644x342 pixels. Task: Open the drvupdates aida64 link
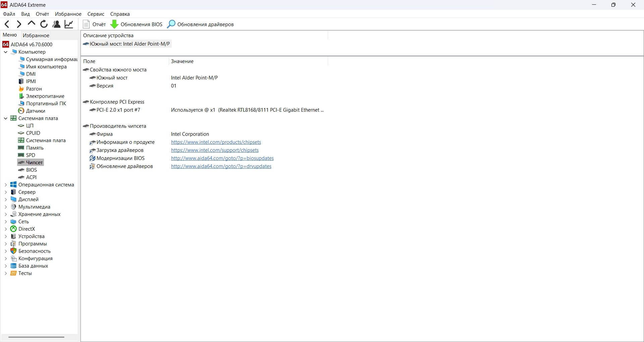(221, 166)
